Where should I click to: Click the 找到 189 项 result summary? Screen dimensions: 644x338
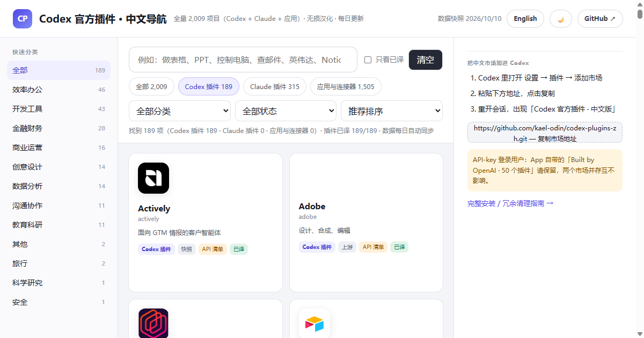click(281, 130)
